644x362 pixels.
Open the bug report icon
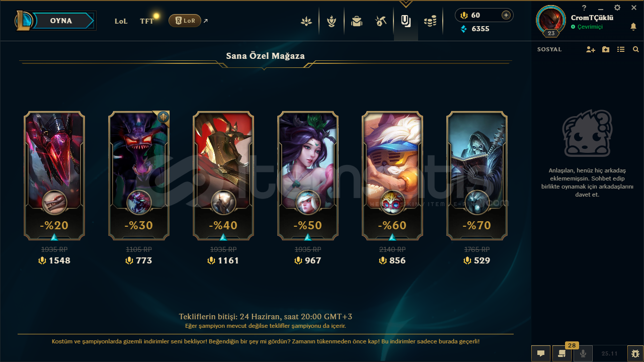point(635,353)
